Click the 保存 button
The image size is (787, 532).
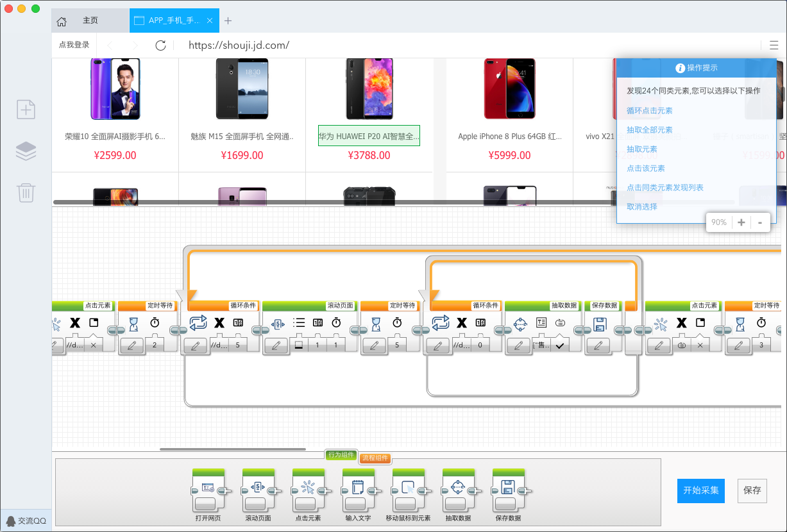[752, 490]
